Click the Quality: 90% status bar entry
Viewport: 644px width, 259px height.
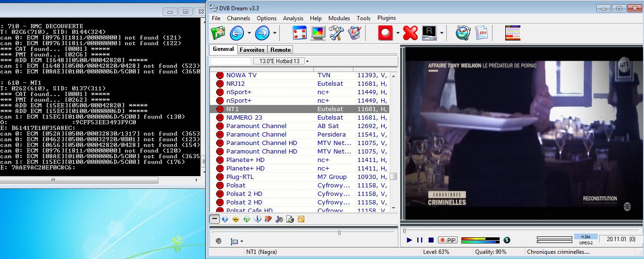click(491, 252)
